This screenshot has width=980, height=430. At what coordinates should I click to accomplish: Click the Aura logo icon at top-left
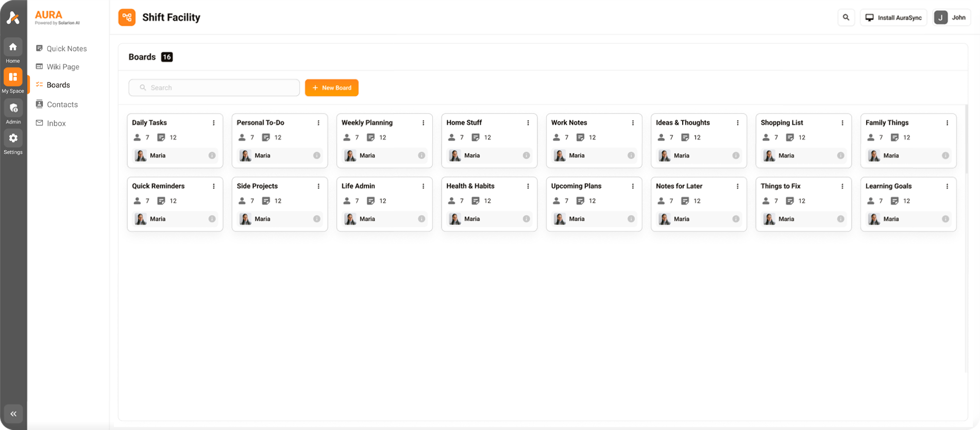click(13, 18)
